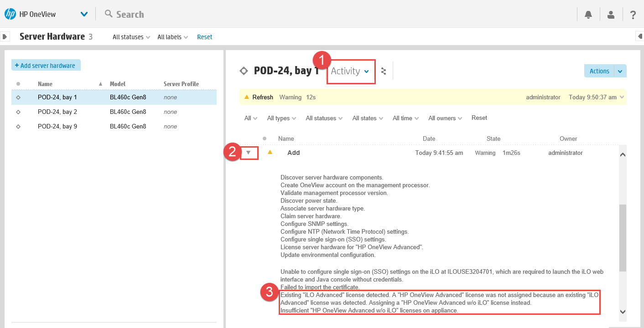Reset the activity filters

coord(479,118)
